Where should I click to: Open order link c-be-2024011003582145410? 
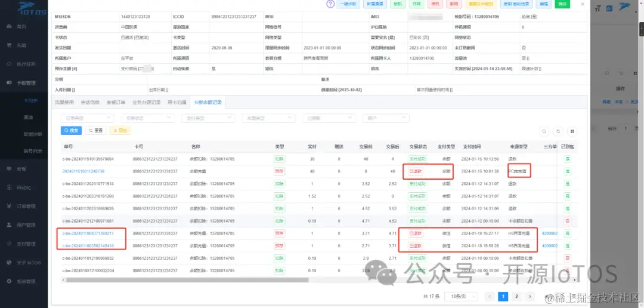88,246
